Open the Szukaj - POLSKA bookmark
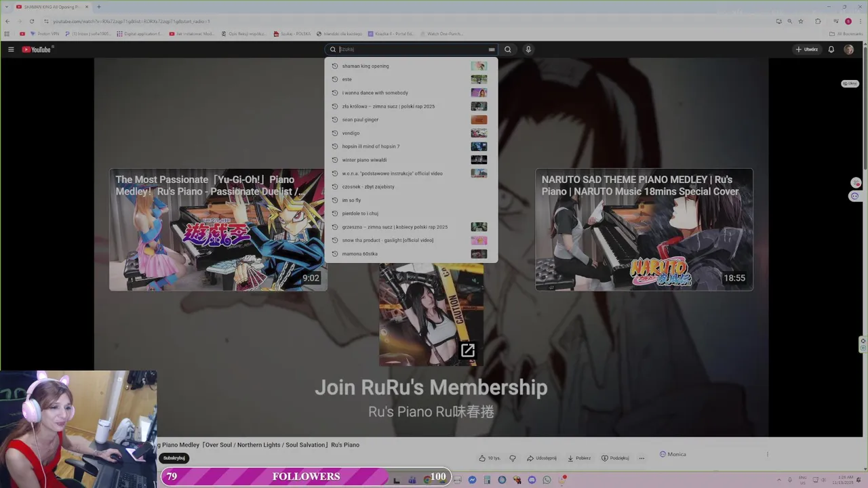 click(x=292, y=33)
